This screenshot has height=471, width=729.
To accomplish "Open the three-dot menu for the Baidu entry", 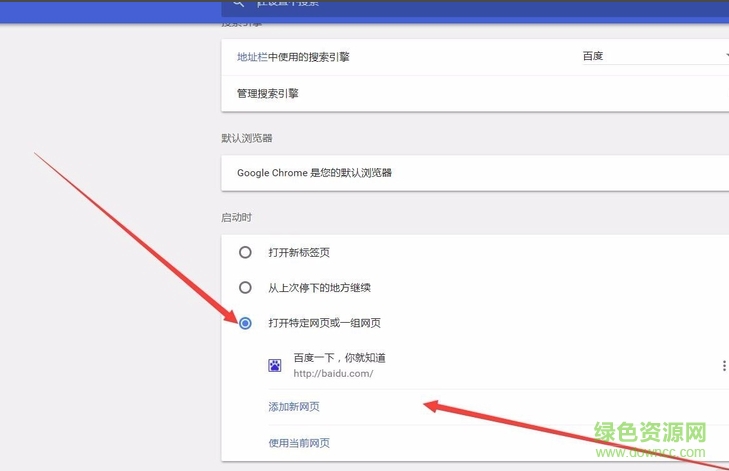I will click(724, 366).
